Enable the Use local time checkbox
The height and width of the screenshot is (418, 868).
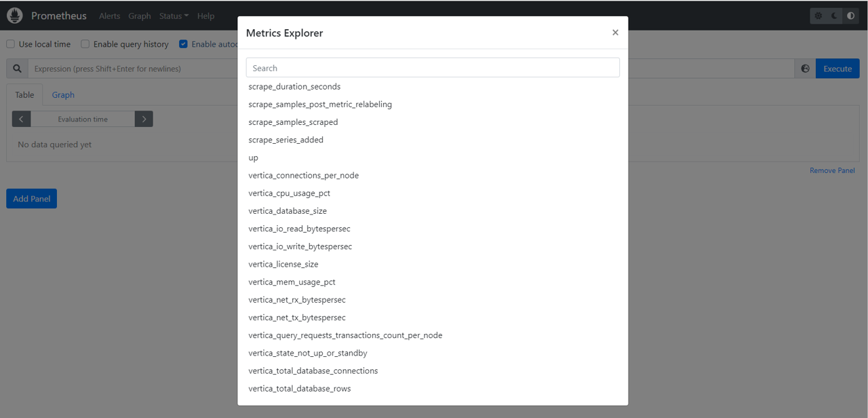tap(10, 44)
